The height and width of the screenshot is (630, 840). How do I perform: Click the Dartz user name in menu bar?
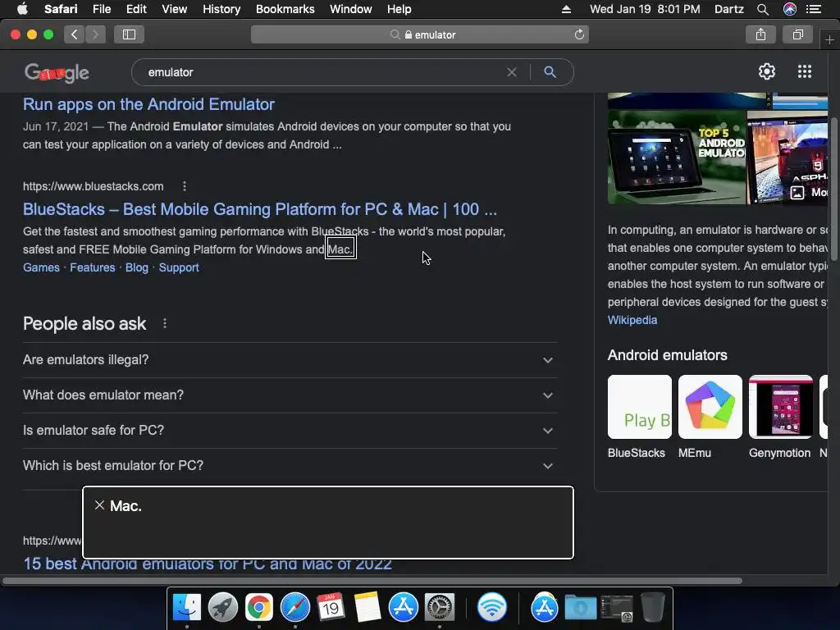[x=728, y=9]
